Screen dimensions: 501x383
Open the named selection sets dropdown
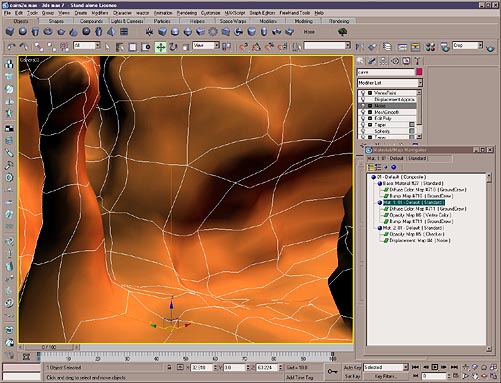click(x=327, y=45)
